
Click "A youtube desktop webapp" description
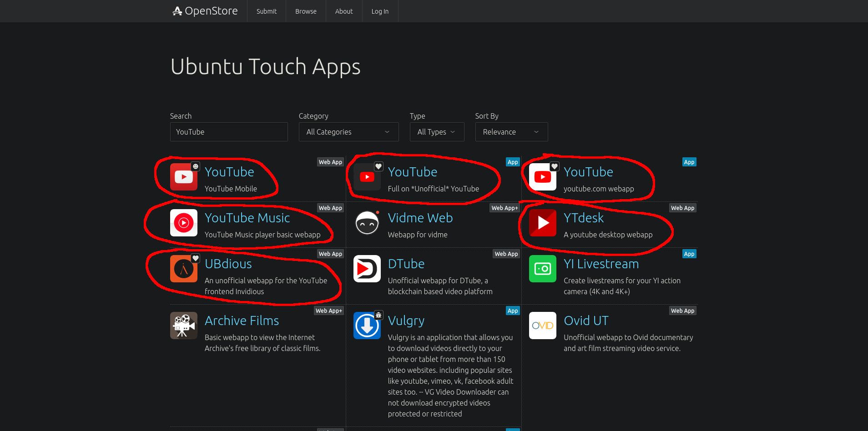[608, 235]
